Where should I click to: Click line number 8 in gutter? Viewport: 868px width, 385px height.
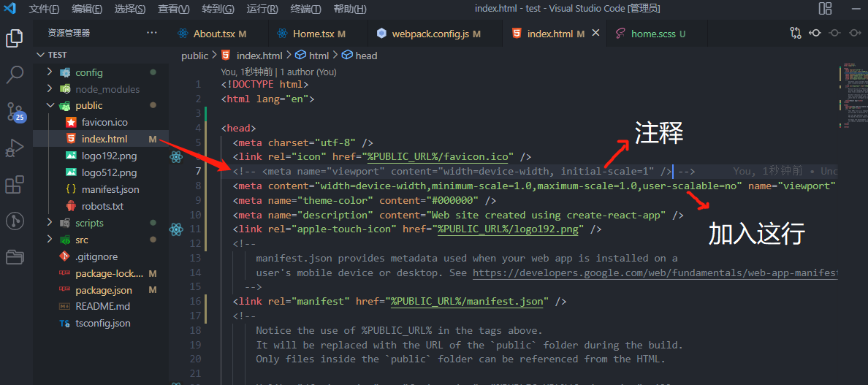tap(198, 186)
